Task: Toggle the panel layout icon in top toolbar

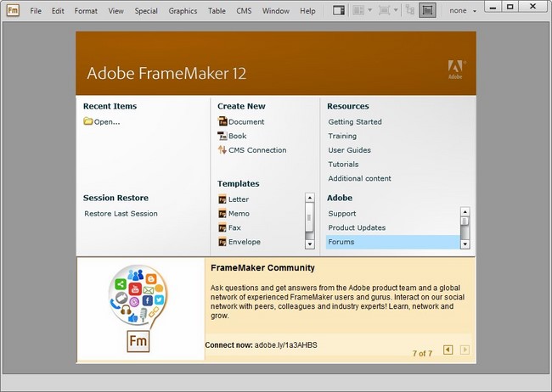Action: click(x=338, y=11)
